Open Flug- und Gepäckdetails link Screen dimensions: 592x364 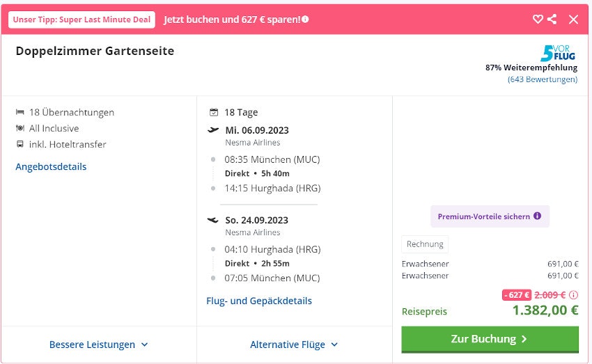pyautogui.click(x=259, y=301)
